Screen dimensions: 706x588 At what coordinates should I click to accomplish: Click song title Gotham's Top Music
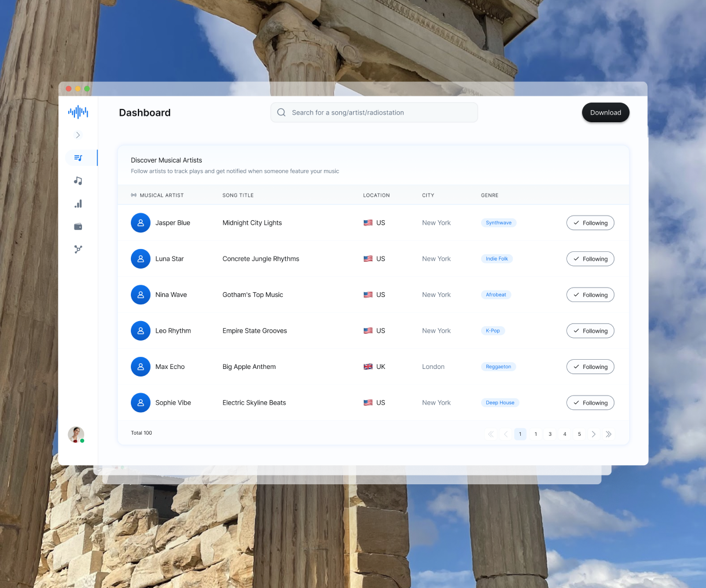253,295
